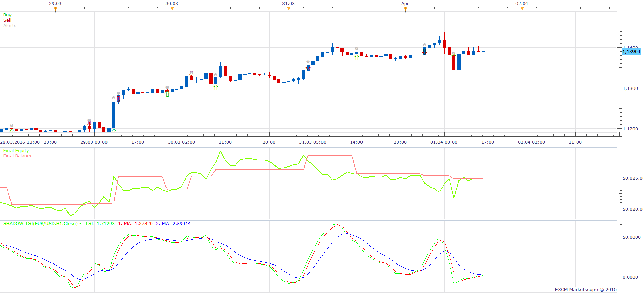
Task: Click the 02.04 02:00 time label
Action: tap(531, 142)
